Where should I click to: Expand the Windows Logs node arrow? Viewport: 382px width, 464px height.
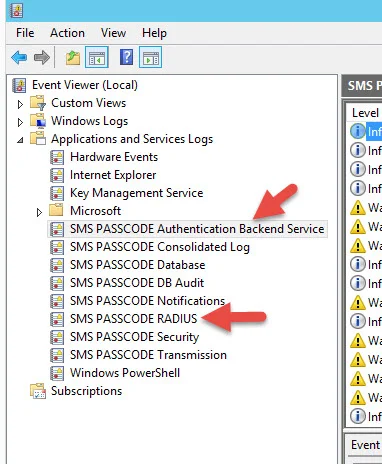tap(20, 122)
